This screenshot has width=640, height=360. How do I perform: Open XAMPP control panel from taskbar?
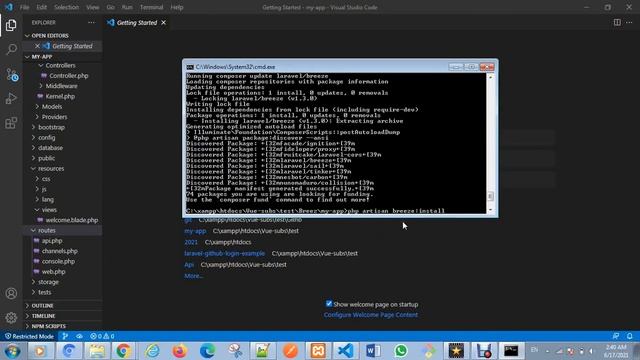[x=318, y=351]
